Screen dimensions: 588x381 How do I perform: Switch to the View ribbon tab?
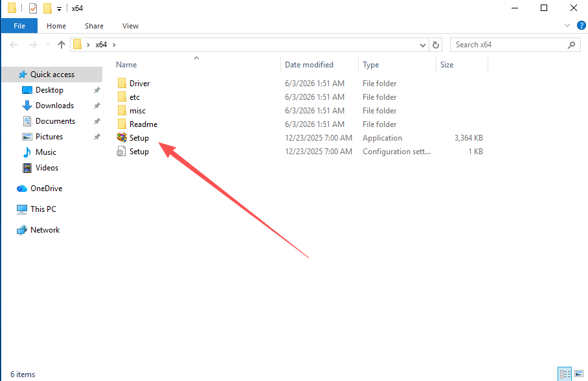[130, 26]
